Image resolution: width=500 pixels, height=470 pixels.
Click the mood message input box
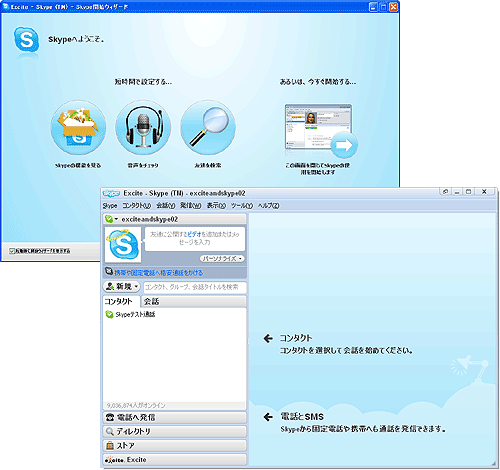[x=195, y=239]
